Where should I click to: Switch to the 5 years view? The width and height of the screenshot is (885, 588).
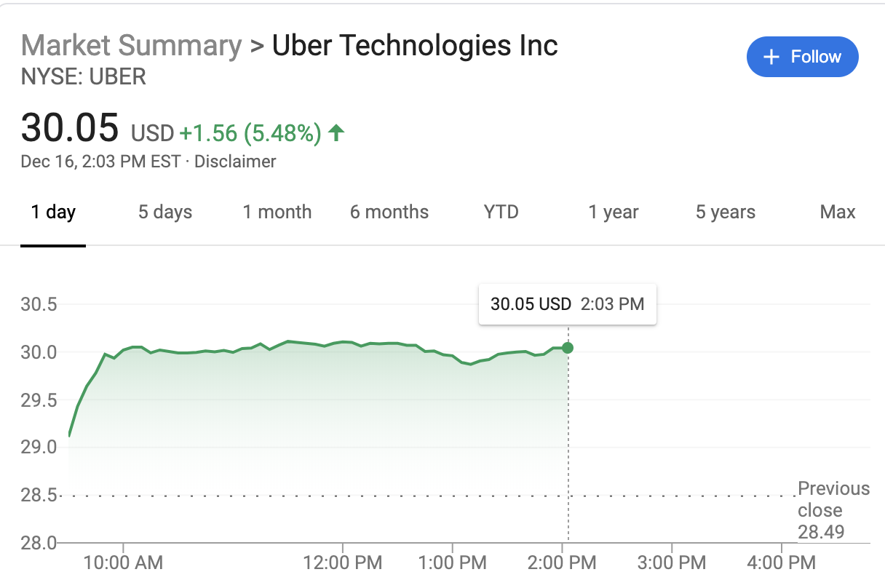point(725,212)
